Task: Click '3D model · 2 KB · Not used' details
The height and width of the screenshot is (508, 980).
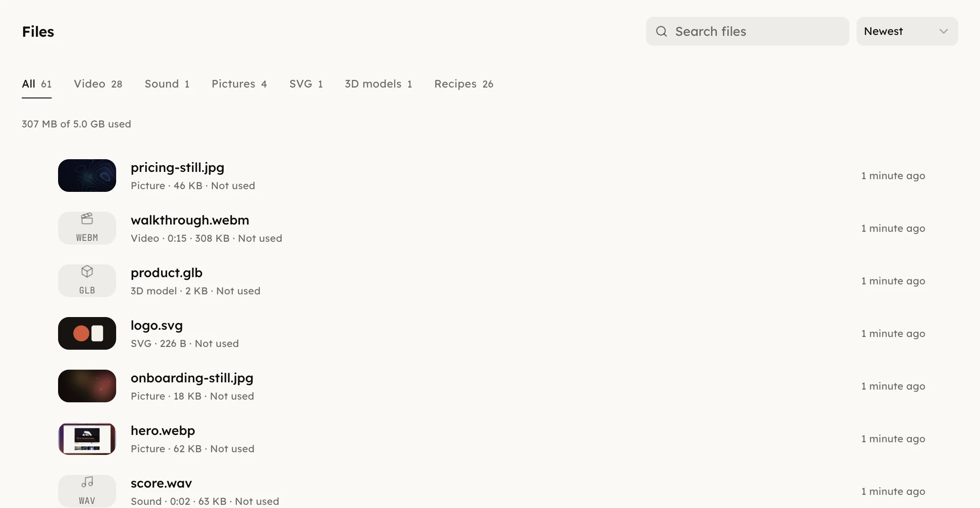Action: tap(196, 291)
